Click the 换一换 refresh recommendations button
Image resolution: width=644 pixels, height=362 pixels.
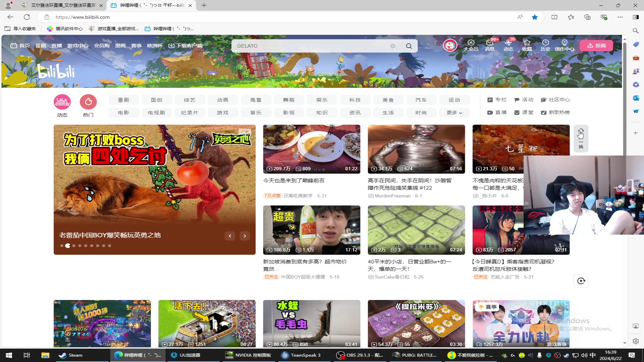click(x=581, y=138)
